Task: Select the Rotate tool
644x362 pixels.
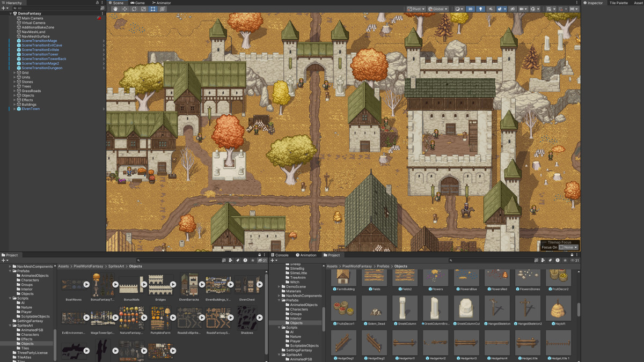Action: point(134,9)
